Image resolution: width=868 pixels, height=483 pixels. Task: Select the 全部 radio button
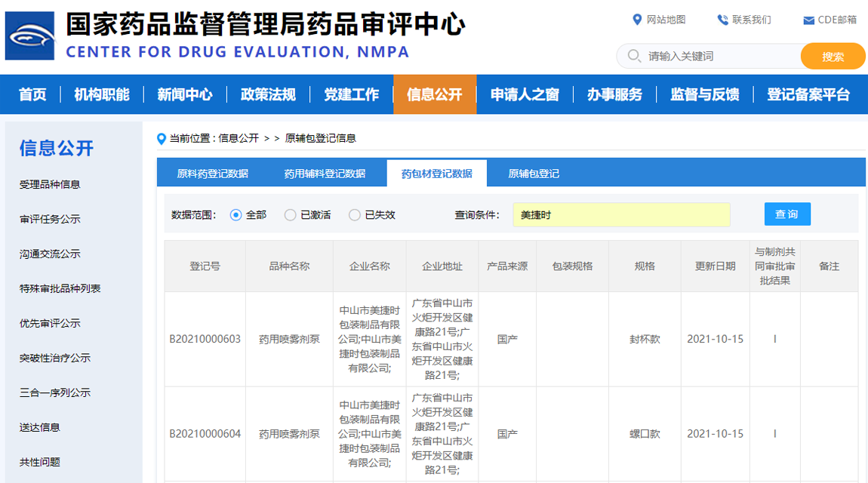coord(235,215)
